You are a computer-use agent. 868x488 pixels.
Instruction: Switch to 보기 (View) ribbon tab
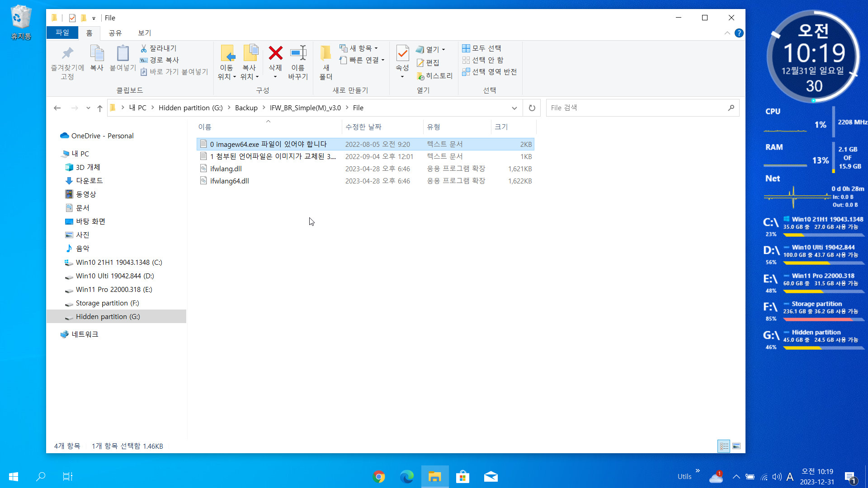point(145,33)
